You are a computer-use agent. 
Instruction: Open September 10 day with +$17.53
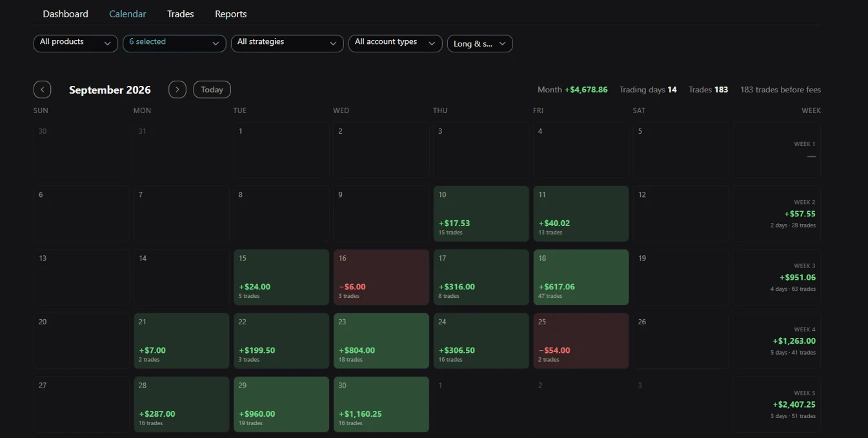tap(481, 214)
